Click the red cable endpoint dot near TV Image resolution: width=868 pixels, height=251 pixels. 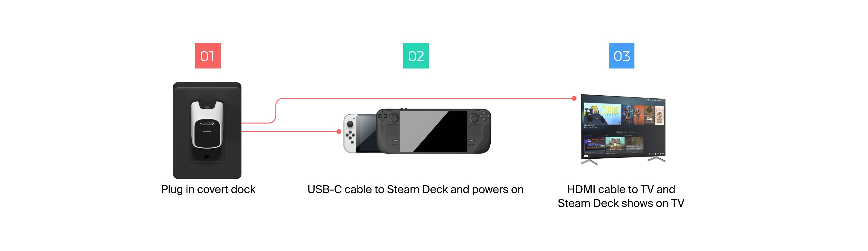(x=574, y=99)
